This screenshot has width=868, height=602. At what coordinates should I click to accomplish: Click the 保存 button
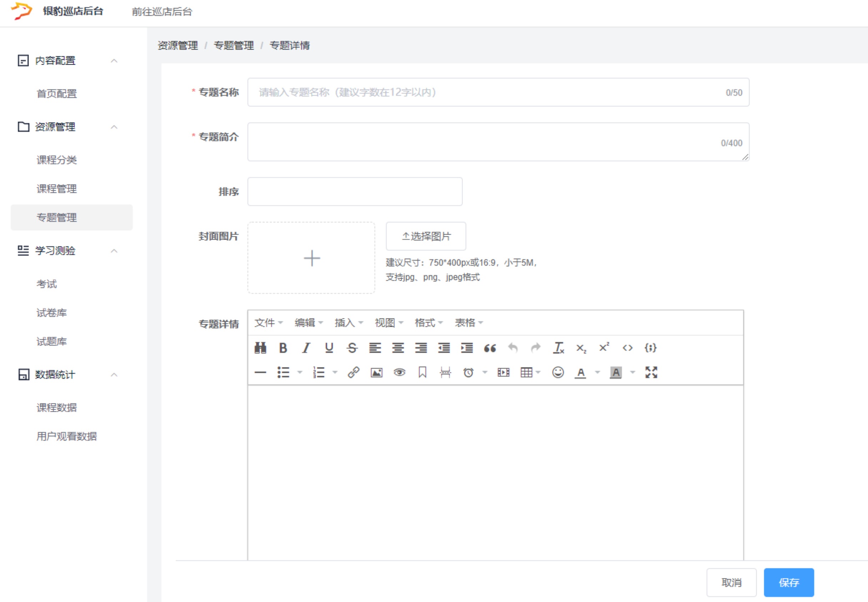pyautogui.click(x=788, y=582)
